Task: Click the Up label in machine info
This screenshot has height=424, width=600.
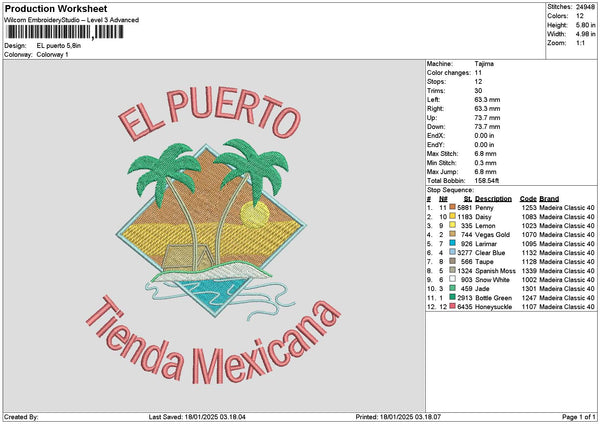Action: point(432,117)
